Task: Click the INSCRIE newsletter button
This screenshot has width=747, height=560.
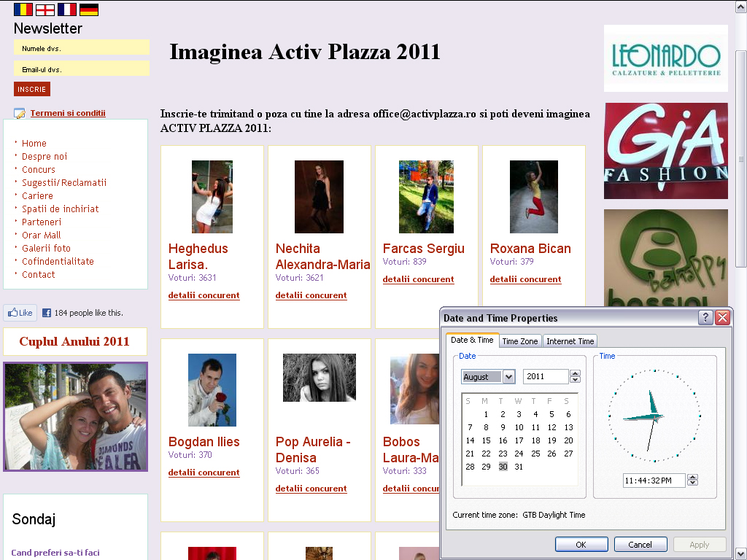Action: pos(31,89)
